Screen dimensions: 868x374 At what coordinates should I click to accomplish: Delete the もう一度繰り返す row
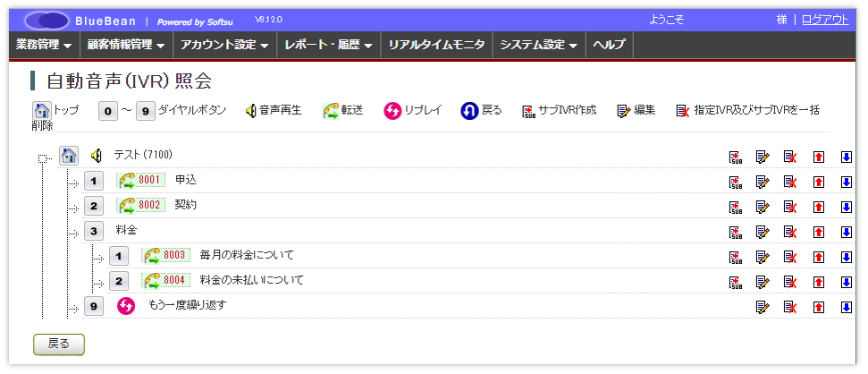tap(790, 308)
